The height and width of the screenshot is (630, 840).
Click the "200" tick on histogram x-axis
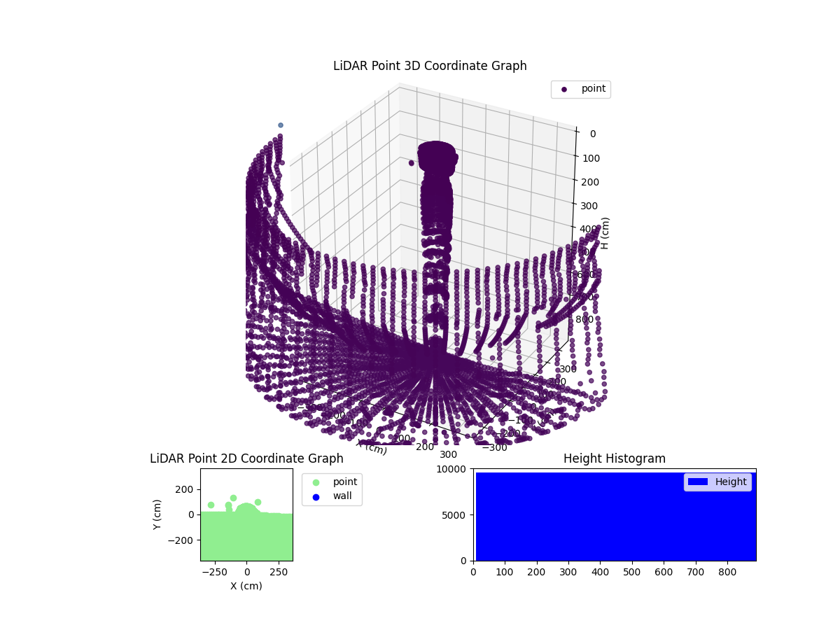coord(536,572)
